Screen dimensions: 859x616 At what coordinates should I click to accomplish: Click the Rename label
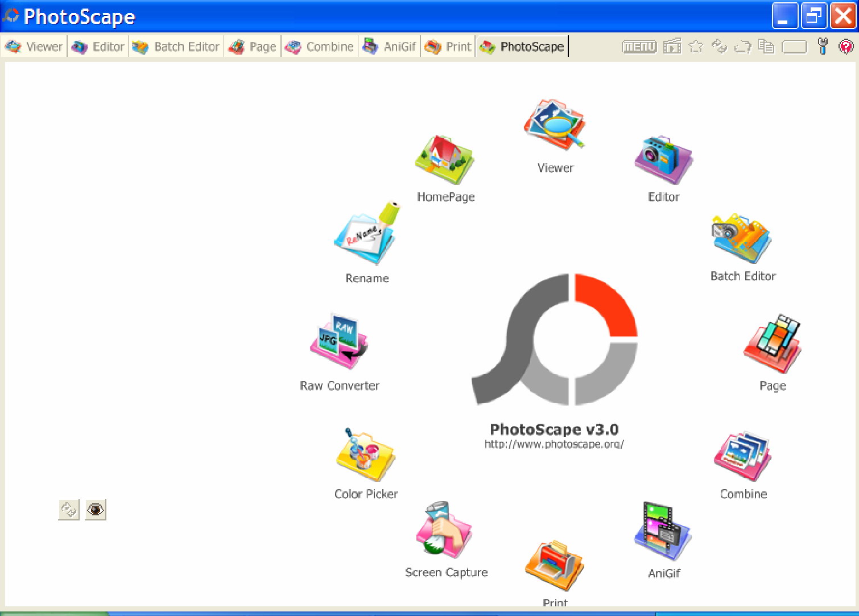point(367,278)
